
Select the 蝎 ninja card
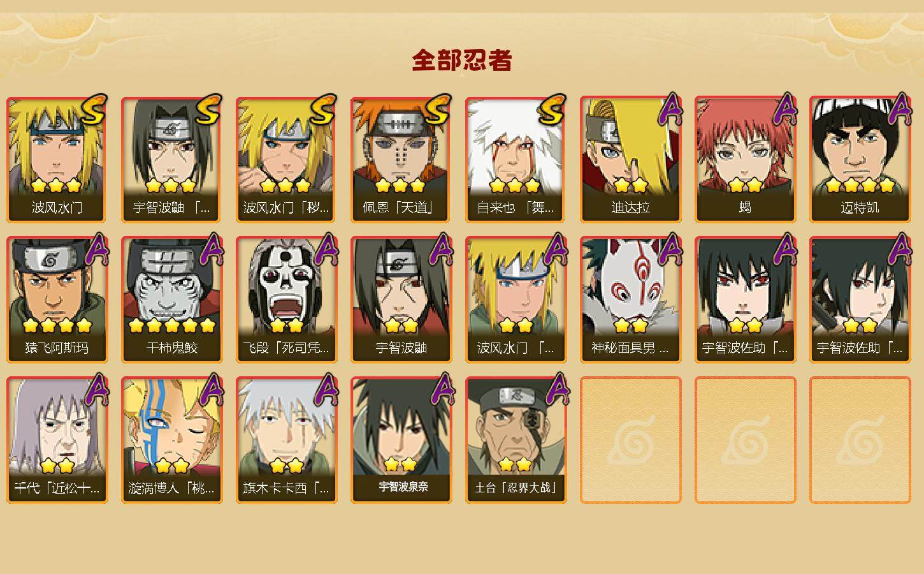coord(746,159)
